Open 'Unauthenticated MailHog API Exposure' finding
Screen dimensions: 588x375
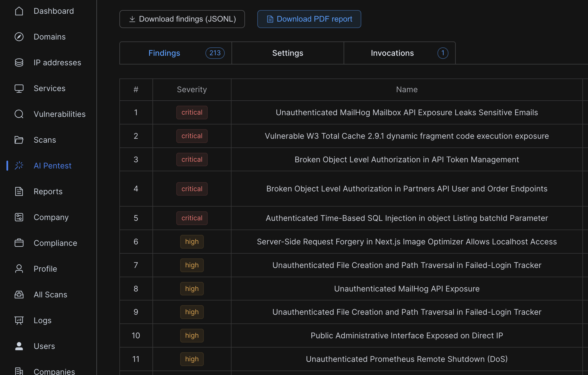pyautogui.click(x=407, y=289)
